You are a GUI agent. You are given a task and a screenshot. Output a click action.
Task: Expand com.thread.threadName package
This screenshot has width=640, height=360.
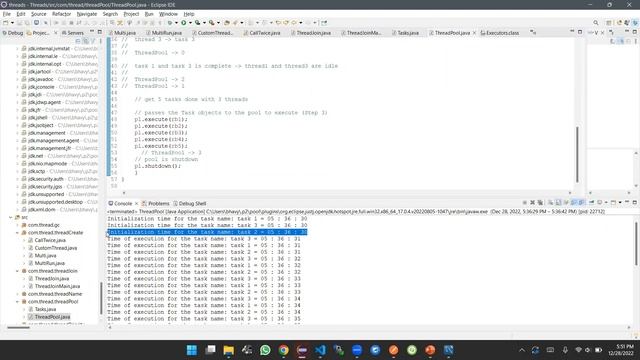point(18,294)
